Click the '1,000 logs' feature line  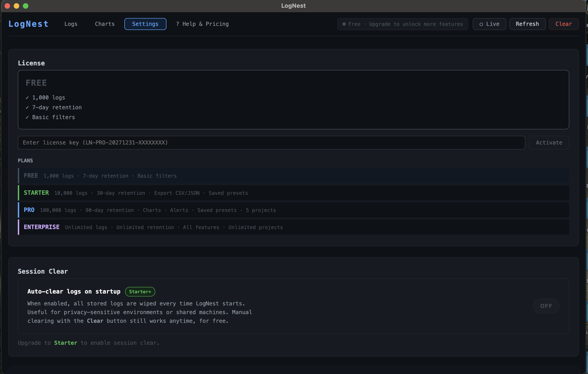[45, 97]
